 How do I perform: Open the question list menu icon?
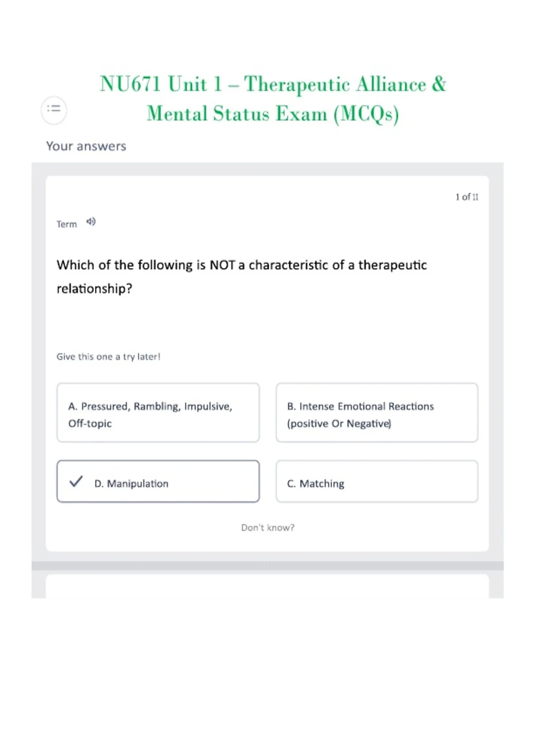click(54, 109)
